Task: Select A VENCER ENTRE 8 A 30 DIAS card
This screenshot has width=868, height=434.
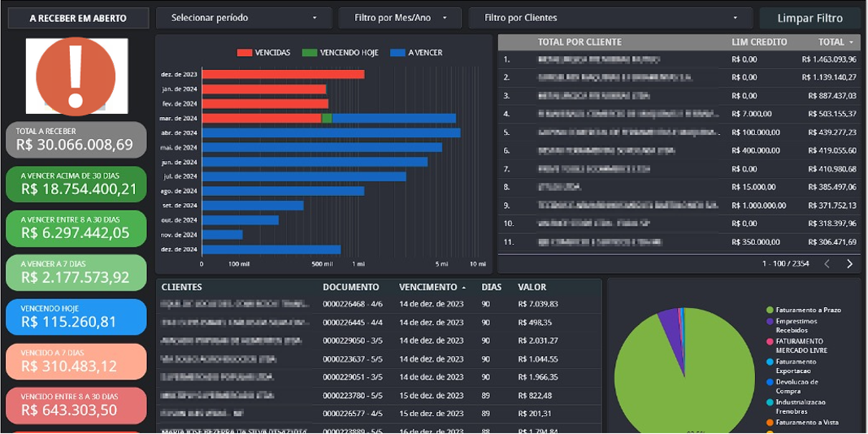Action: [x=76, y=228]
